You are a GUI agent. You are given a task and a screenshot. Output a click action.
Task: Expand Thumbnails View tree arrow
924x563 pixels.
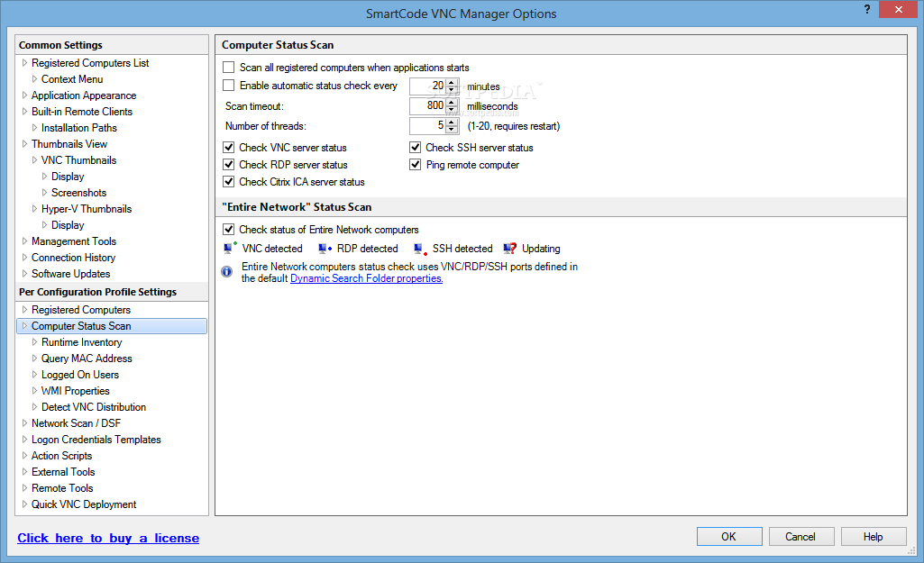coord(24,144)
